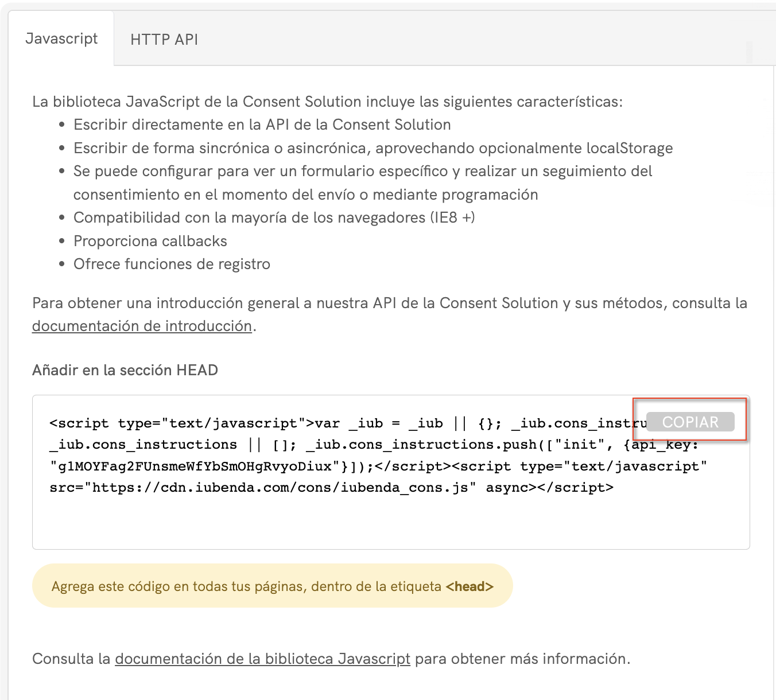Image resolution: width=776 pixels, height=700 pixels.
Task: Click the 'Escribir directamente en la API' bullet
Action: tap(262, 125)
